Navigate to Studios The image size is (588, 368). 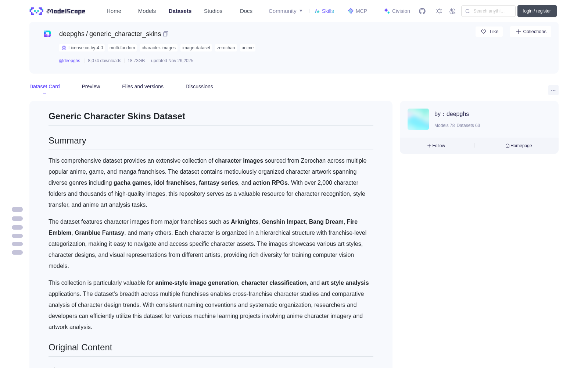tap(213, 11)
